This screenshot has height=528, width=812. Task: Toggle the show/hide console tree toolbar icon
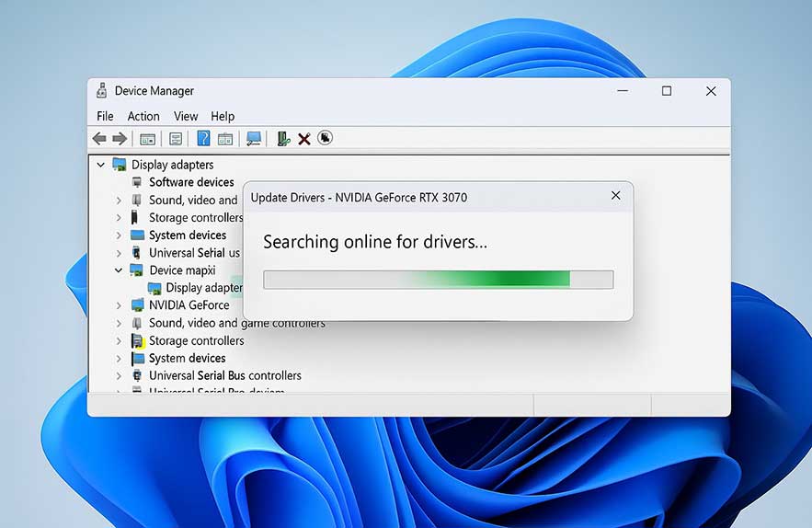click(x=147, y=139)
